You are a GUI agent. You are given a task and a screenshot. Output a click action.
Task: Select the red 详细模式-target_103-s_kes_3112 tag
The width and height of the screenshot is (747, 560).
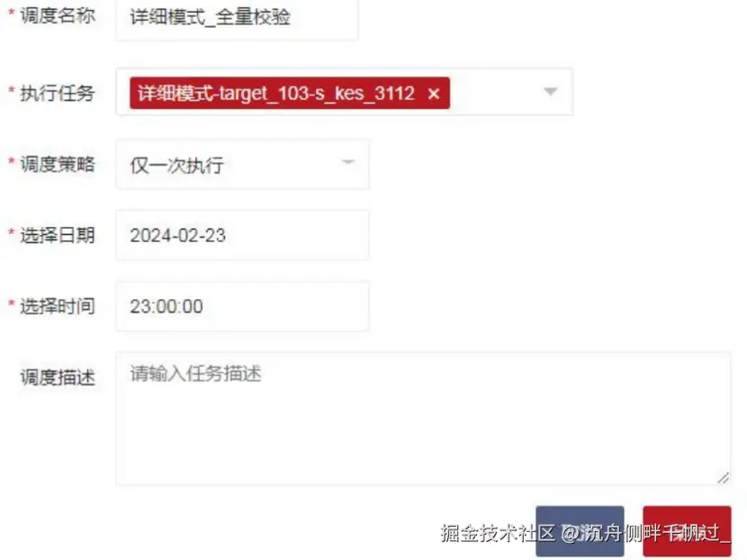[276, 94]
